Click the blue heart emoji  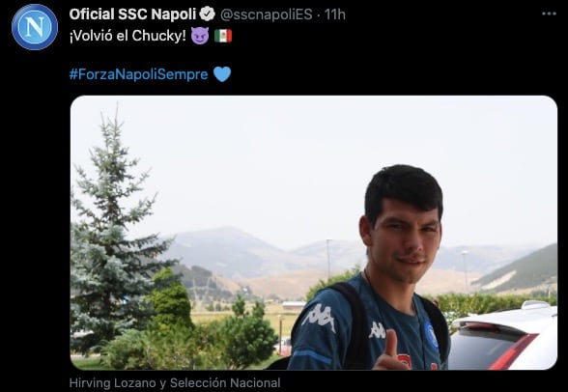pyautogui.click(x=222, y=74)
